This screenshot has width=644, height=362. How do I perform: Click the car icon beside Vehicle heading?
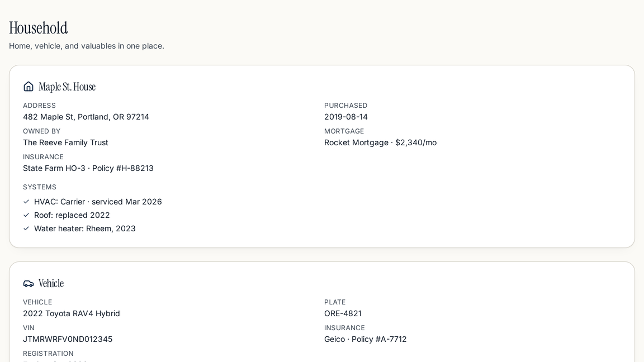(x=29, y=283)
